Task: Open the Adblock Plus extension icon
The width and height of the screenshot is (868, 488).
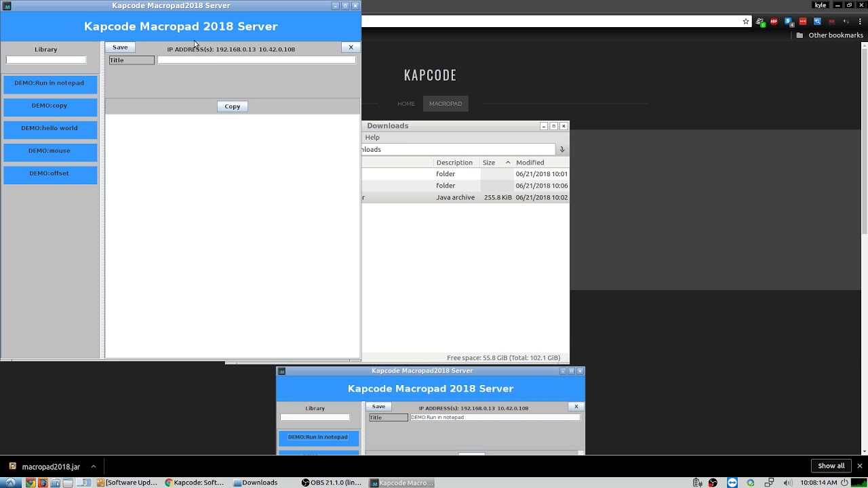Action: pos(774,22)
